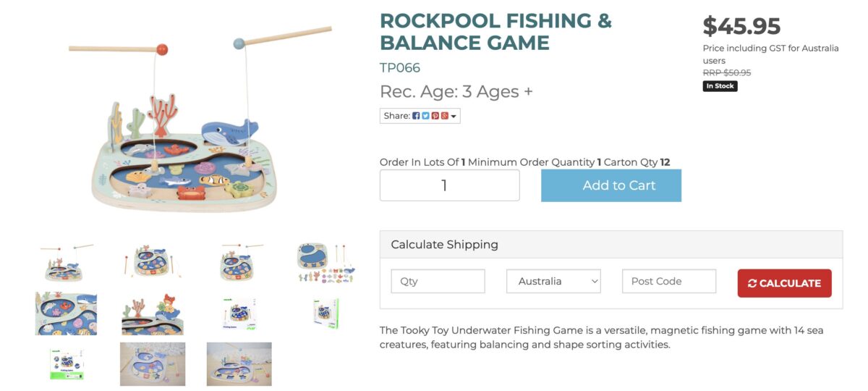The width and height of the screenshot is (868, 391).
Task: View the zoomed-in blue pool board thumbnail
Action: pyautogui.click(x=66, y=313)
